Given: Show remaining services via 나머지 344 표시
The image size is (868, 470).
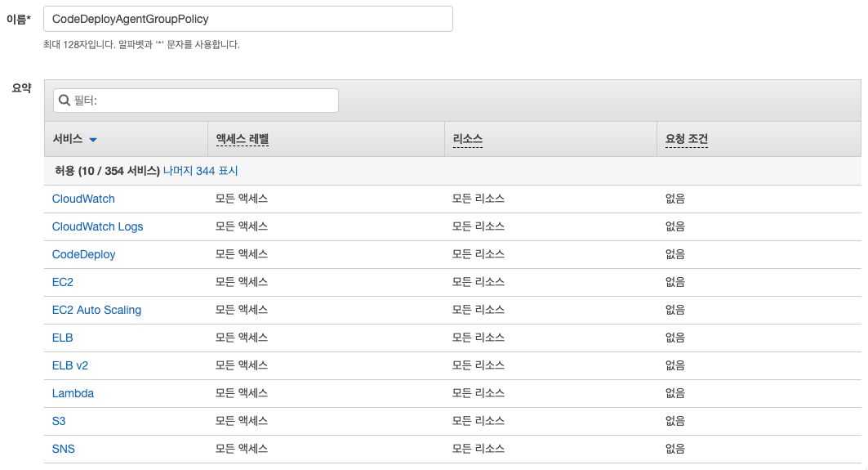Looking at the screenshot, I should 200,171.
